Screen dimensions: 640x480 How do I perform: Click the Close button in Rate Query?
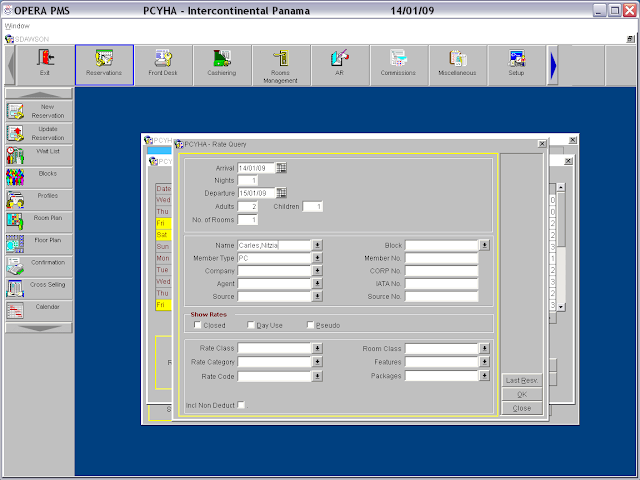[x=522, y=408]
